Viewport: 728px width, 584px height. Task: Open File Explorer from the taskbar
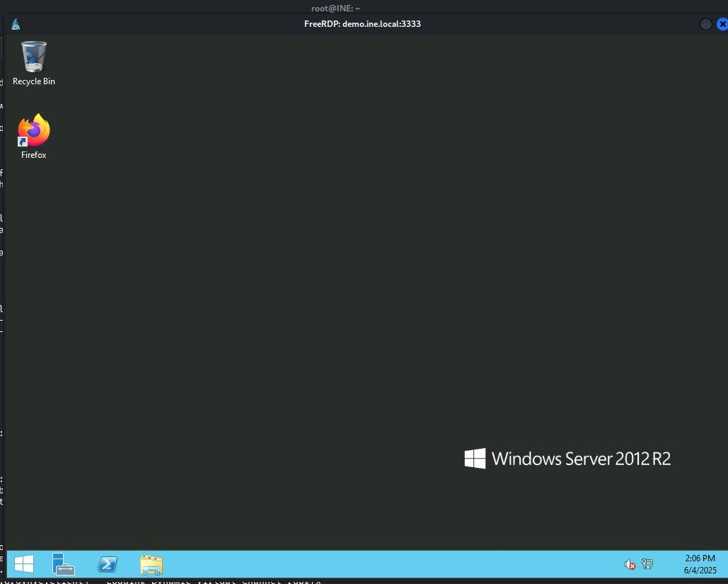pos(151,564)
